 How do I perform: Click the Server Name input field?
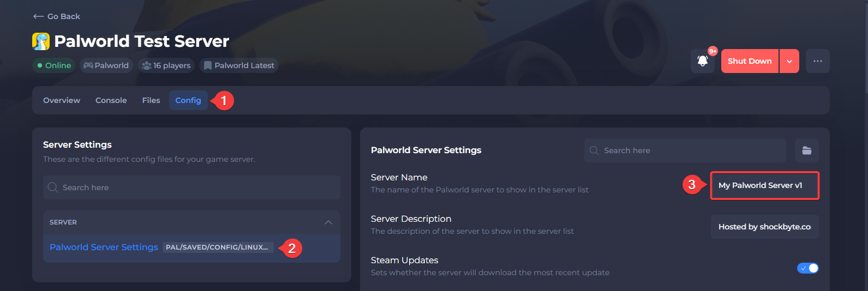(x=764, y=186)
